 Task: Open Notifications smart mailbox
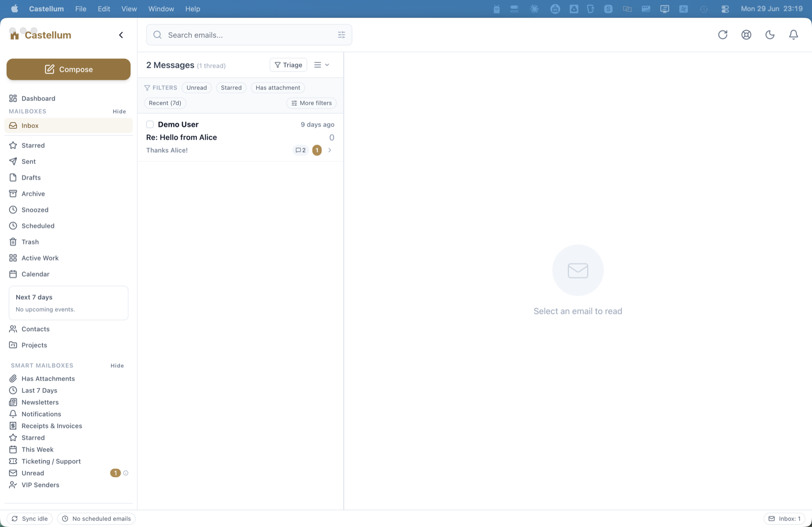pyautogui.click(x=69, y=414)
